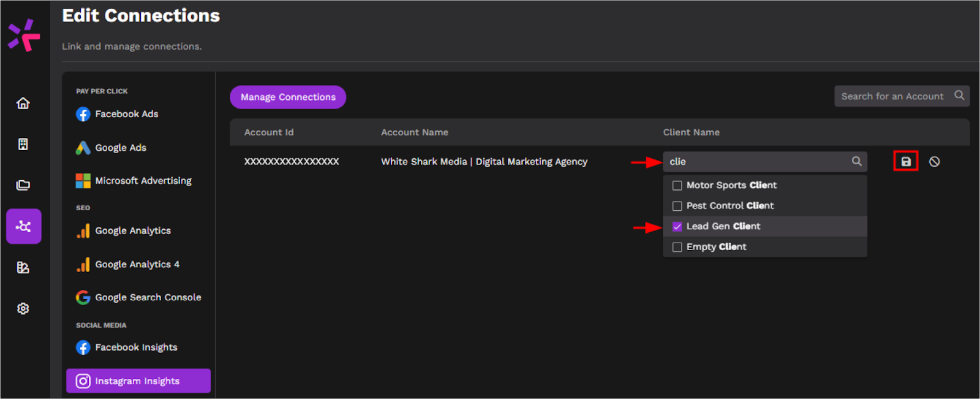Click the Google Analytics bar-chart icon
Screen dimensions: 980x399
pyautogui.click(x=83, y=230)
